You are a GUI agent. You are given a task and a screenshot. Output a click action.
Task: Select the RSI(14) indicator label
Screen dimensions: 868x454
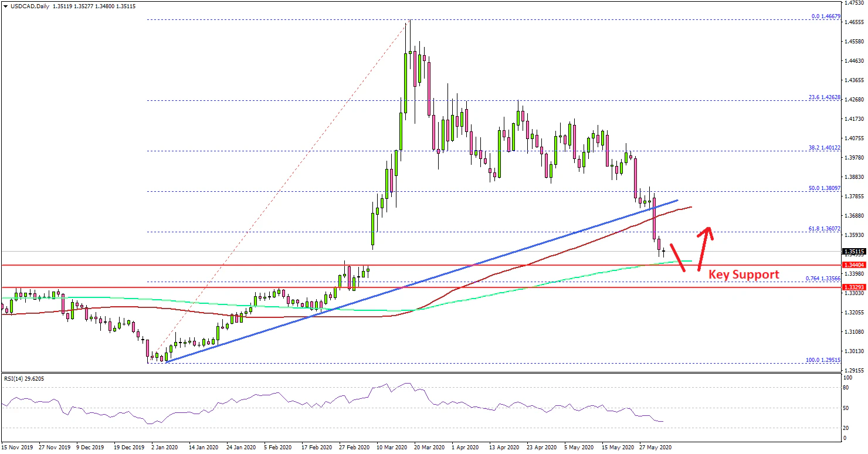point(23,379)
